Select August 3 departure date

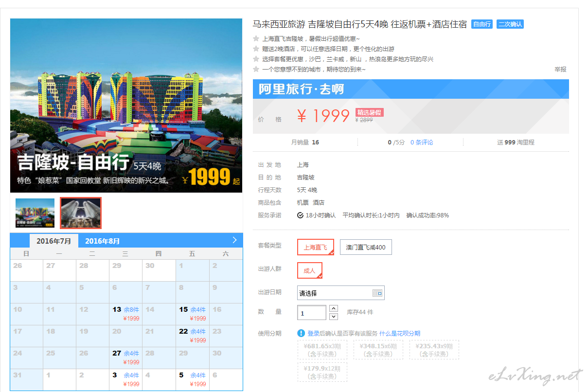click(x=125, y=379)
